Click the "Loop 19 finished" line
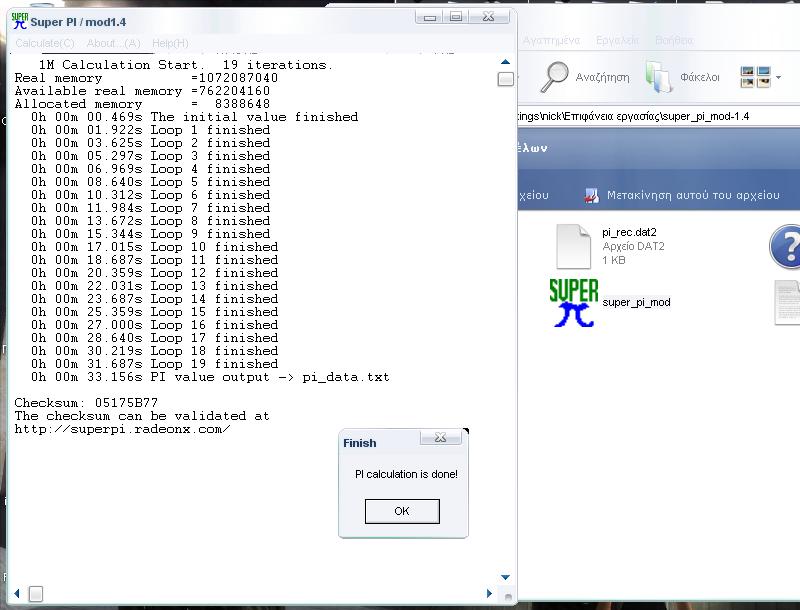The width and height of the screenshot is (800, 610). (x=154, y=364)
